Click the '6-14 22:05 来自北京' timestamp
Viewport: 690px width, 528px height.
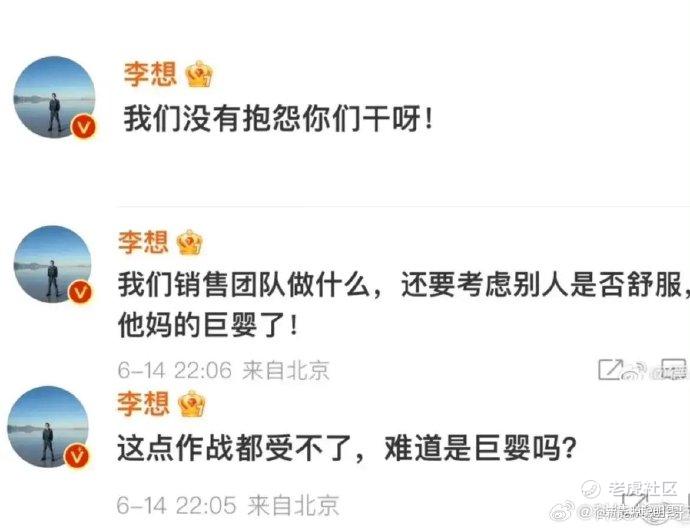pos(228,505)
